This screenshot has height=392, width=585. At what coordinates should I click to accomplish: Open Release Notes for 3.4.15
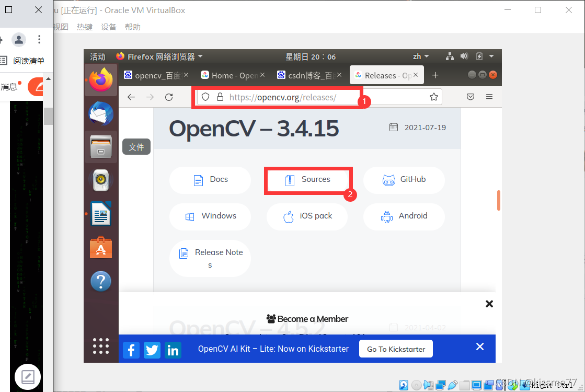[x=210, y=259]
